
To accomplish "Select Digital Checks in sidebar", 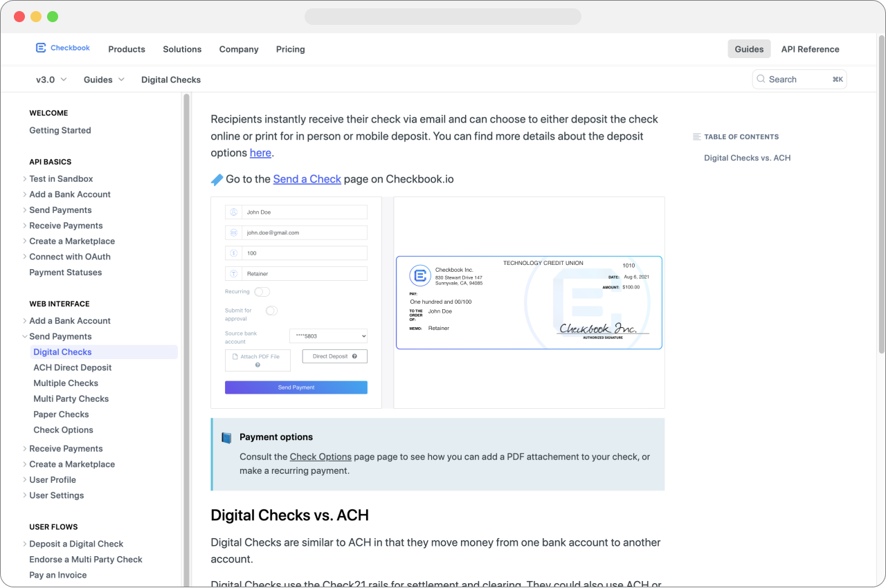I will pos(104,352).
